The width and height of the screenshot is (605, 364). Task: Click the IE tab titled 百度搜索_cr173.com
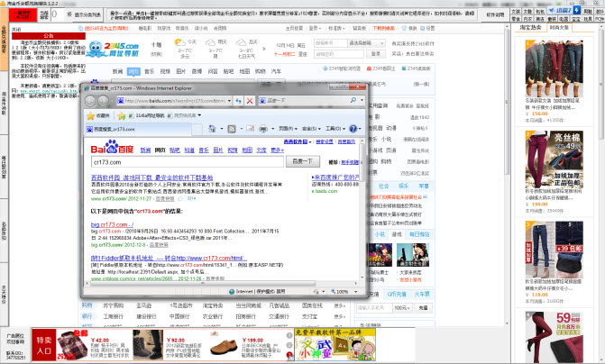[138, 129]
